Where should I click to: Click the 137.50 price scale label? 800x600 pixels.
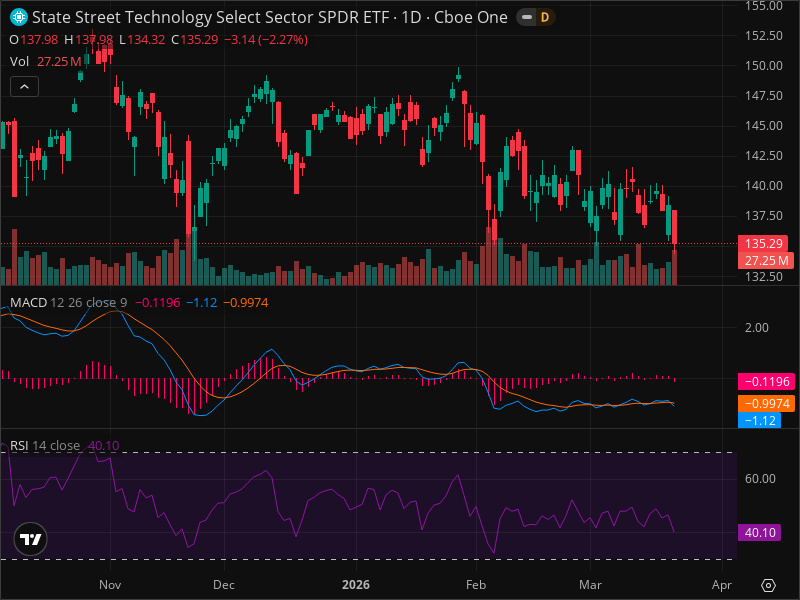pyautogui.click(x=764, y=216)
